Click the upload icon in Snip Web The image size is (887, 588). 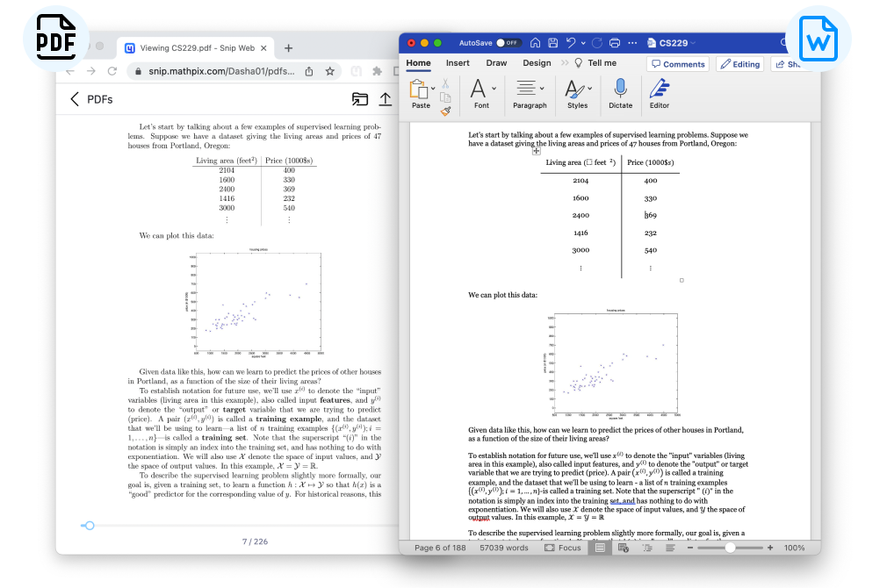pos(385,99)
